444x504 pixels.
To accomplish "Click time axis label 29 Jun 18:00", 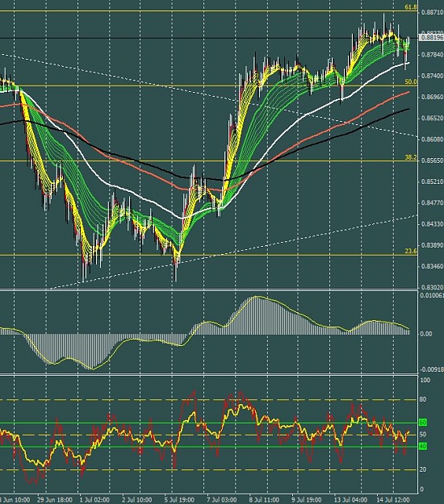I will [55, 500].
